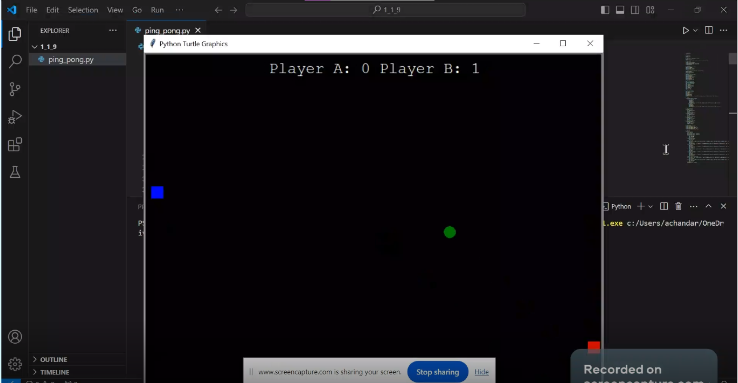Open editor More Actions ellipsis

pos(723,30)
